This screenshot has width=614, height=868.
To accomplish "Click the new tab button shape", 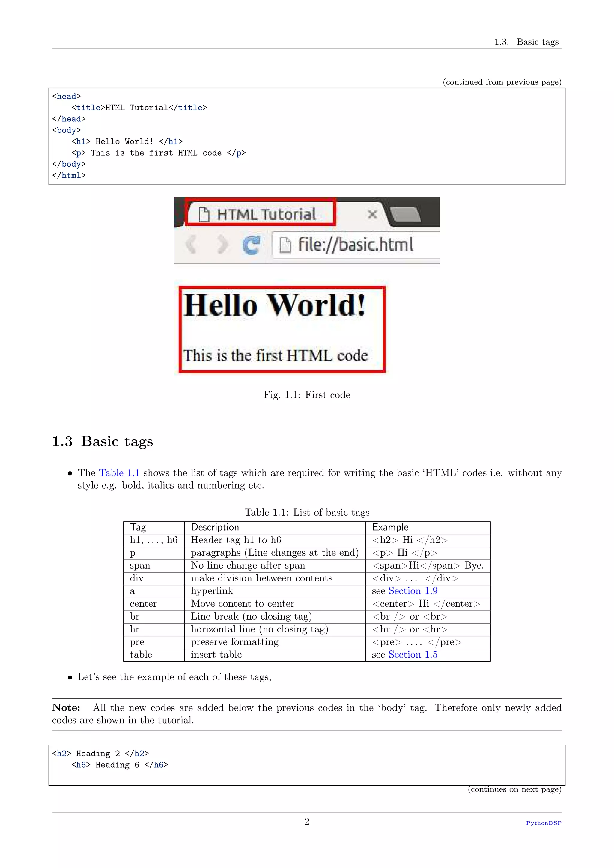I will click(407, 214).
